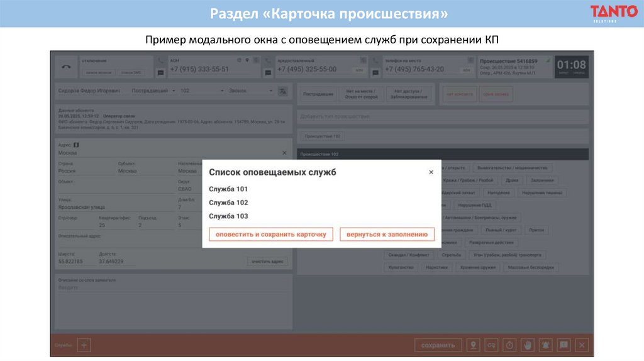Viewport: 644px width, 361px height.
Task: Click the location pin icon in АОН field
Action: [x=247, y=60]
